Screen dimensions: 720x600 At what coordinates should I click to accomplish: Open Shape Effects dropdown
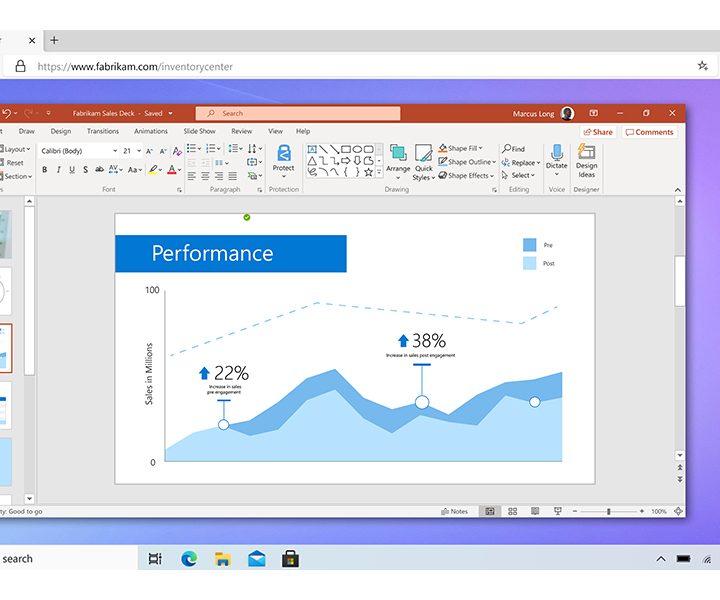click(466, 176)
